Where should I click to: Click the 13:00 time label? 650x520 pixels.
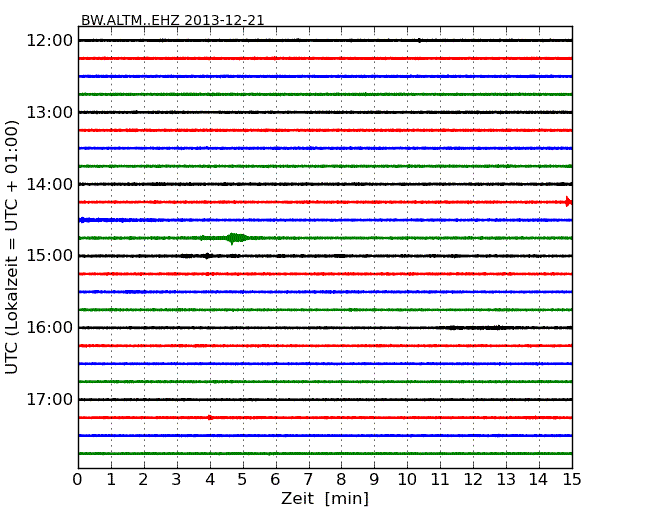click(50, 112)
